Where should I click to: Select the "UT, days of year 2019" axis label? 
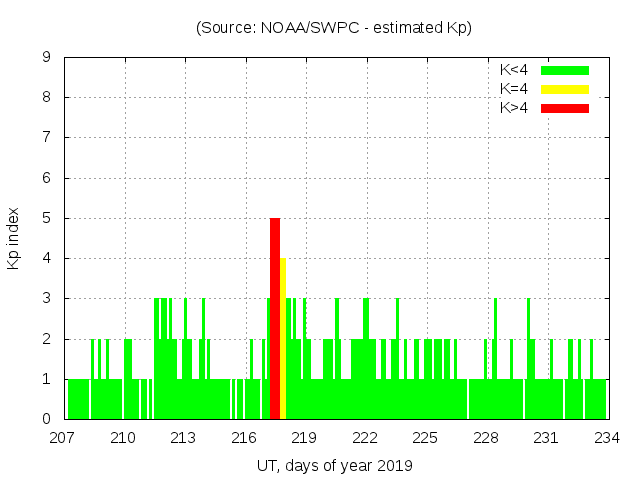334,465
